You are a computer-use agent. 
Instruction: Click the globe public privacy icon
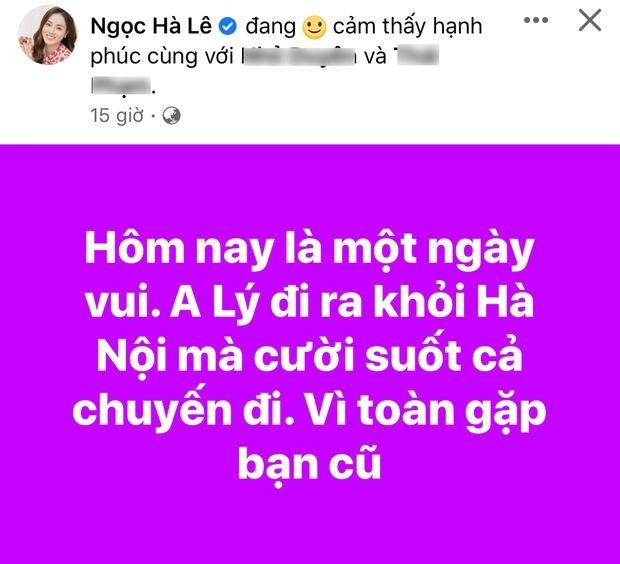pyautogui.click(x=172, y=116)
